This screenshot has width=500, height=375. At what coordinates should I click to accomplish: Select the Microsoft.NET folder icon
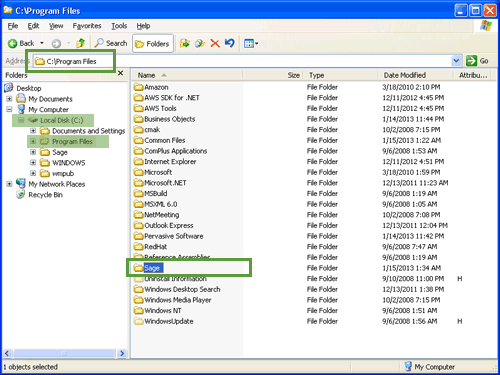(x=138, y=183)
